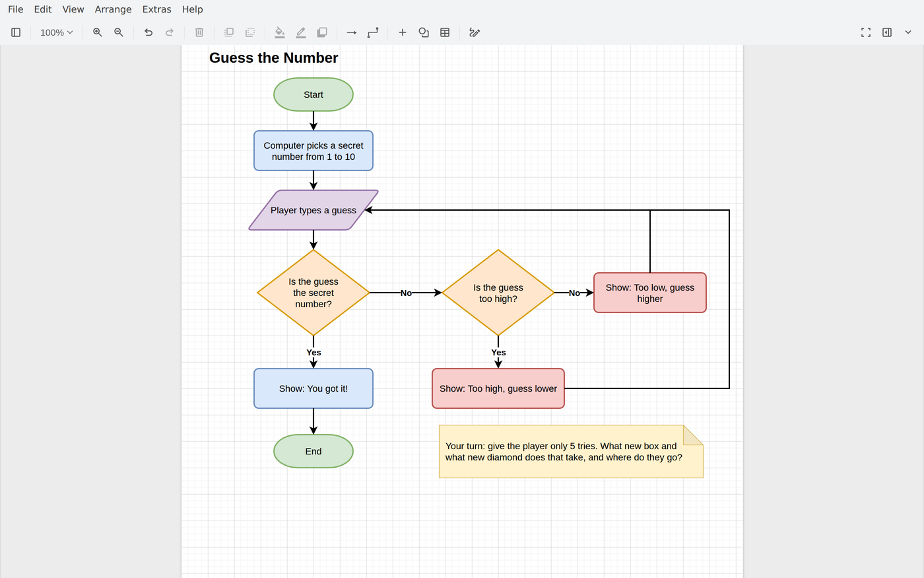This screenshot has height=578, width=924.
Task: Select the 'Is the guess too high?' diamond
Action: (x=498, y=293)
